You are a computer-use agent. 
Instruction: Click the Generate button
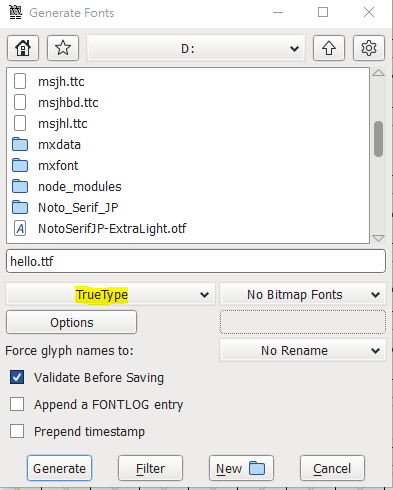point(59,468)
